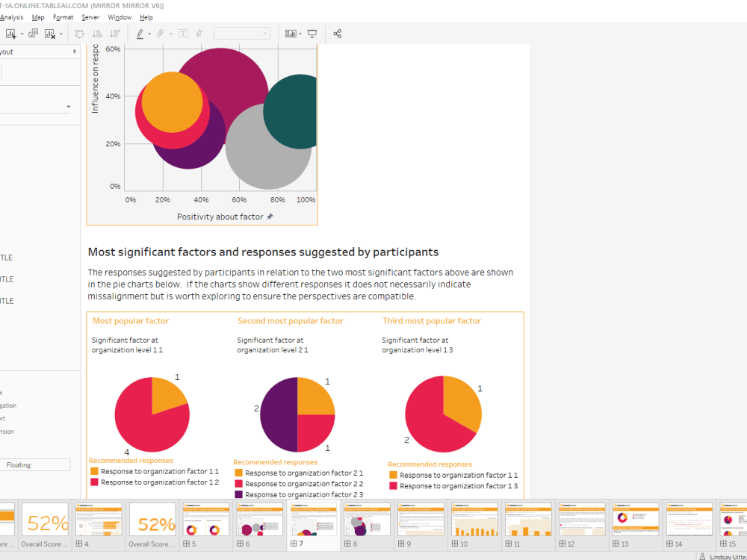Open the Format menu
The height and width of the screenshot is (560, 747).
click(x=63, y=17)
